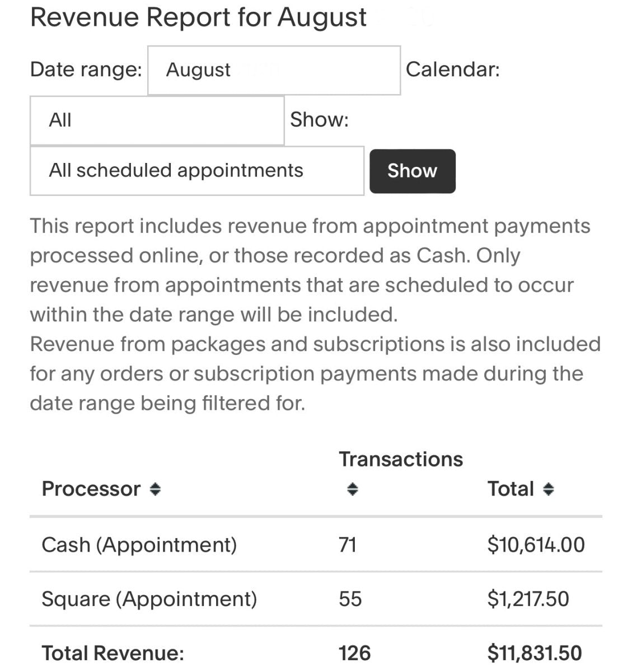Click the Total column header text

(x=511, y=489)
